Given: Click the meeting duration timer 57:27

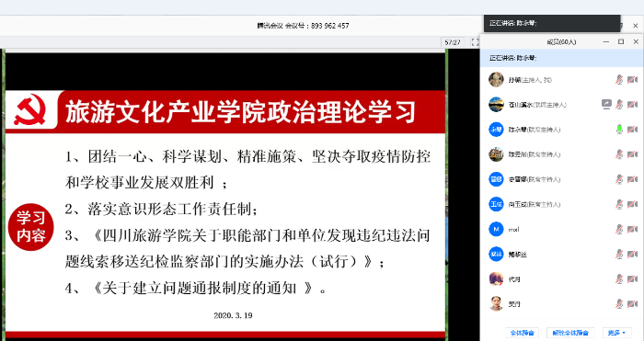Looking at the screenshot, I should tap(453, 42).
